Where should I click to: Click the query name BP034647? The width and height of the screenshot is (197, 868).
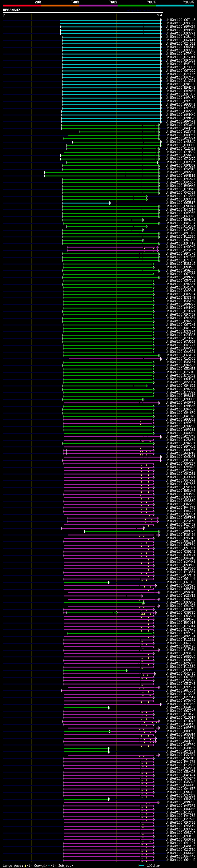(x=11, y=10)
